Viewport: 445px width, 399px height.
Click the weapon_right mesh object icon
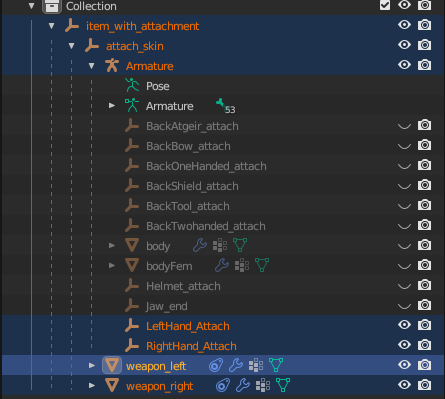point(112,386)
